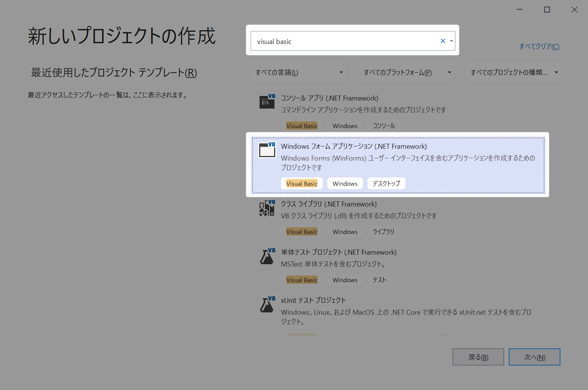Viewport: 588px width, 390px height.
Task: Click the テスト tag under 単体テスト プロジェクト
Action: point(379,280)
